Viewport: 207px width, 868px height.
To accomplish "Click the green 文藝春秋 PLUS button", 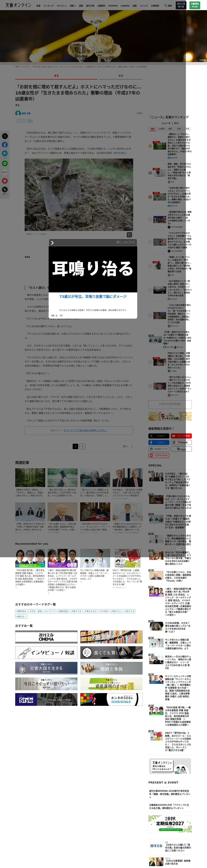I will 195,5.
